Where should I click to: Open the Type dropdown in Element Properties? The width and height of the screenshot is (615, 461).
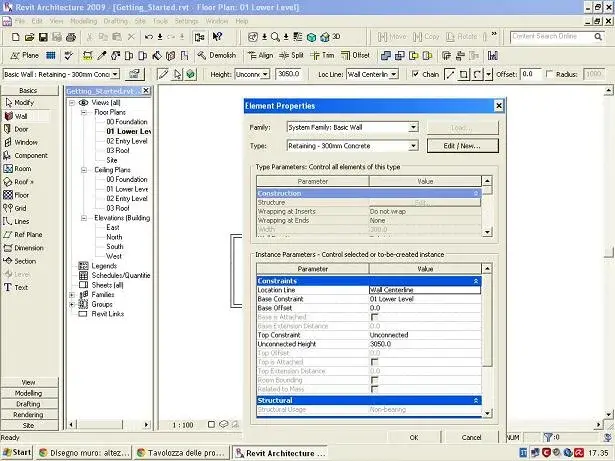pos(413,146)
